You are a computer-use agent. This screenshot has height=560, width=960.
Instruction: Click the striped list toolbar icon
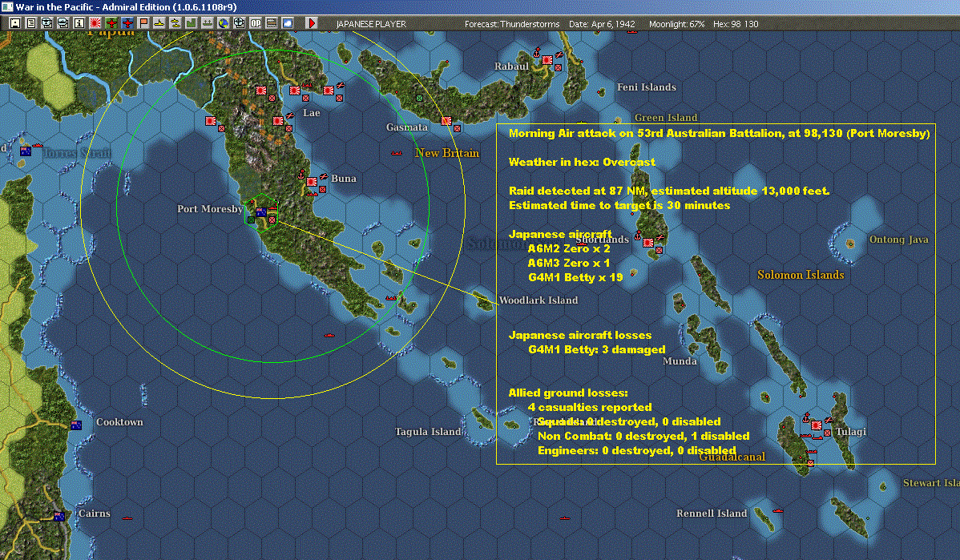(x=271, y=23)
